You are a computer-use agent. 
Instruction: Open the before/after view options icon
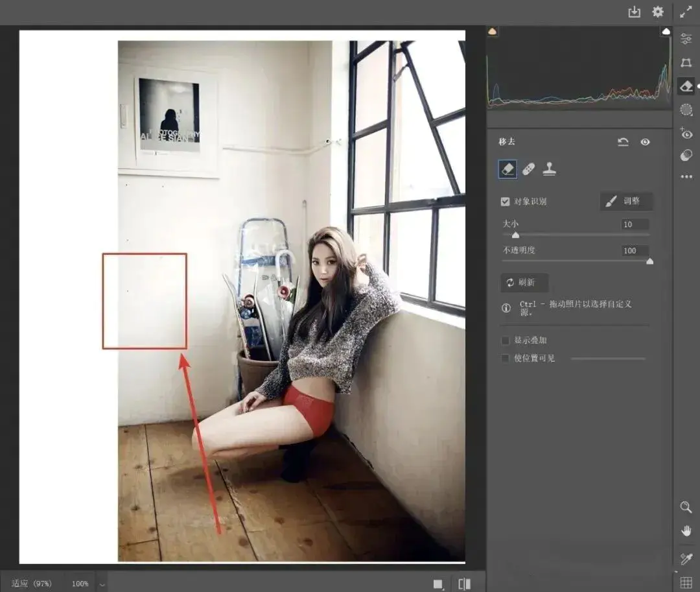[x=464, y=584]
